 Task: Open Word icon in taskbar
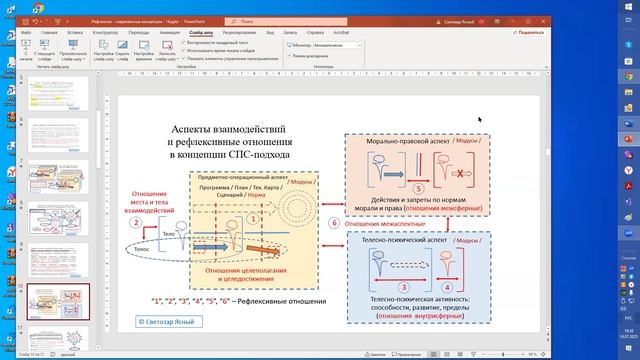tap(629, 123)
